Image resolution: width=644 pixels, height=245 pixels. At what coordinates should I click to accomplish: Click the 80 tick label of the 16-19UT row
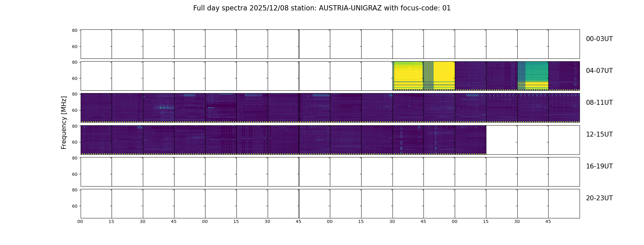click(x=75, y=158)
